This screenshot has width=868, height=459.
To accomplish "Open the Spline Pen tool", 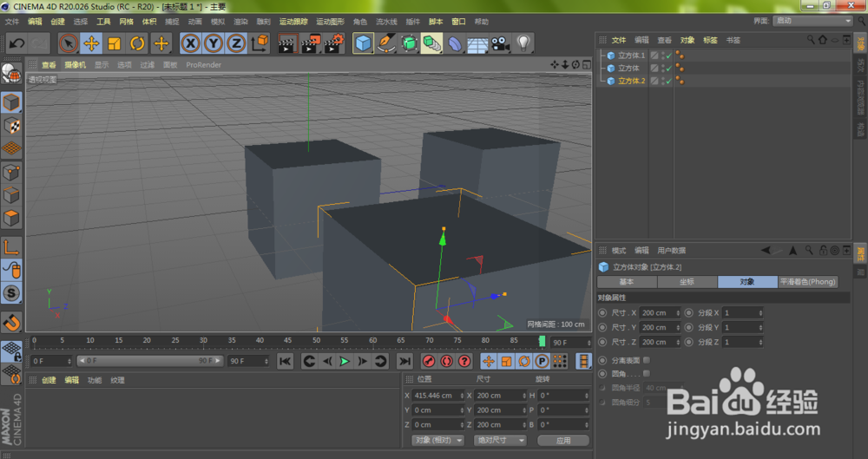I will point(386,43).
